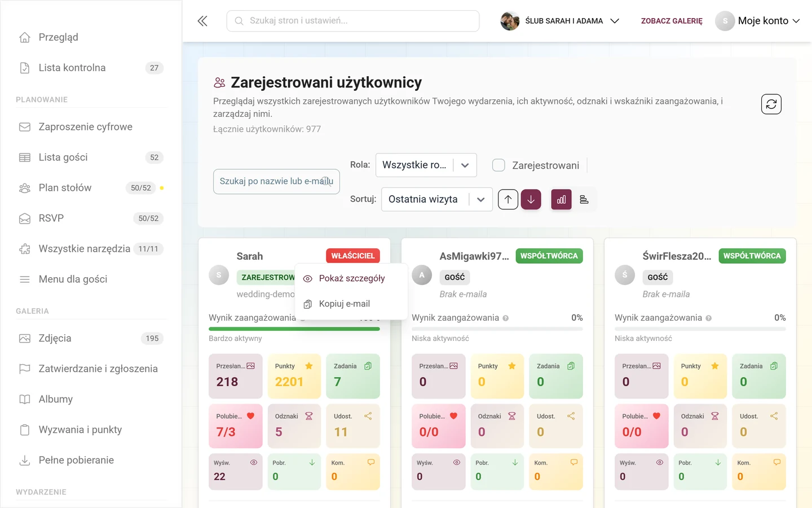This screenshot has width=812, height=508.
Task: Sort ascending with the up arrow
Action: coord(508,199)
